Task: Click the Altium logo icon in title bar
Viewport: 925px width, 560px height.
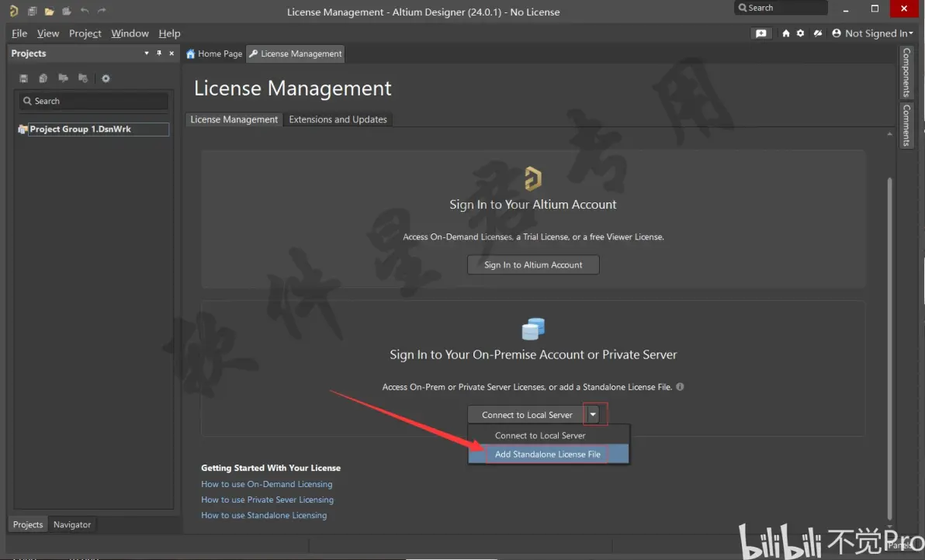Action: pos(13,11)
